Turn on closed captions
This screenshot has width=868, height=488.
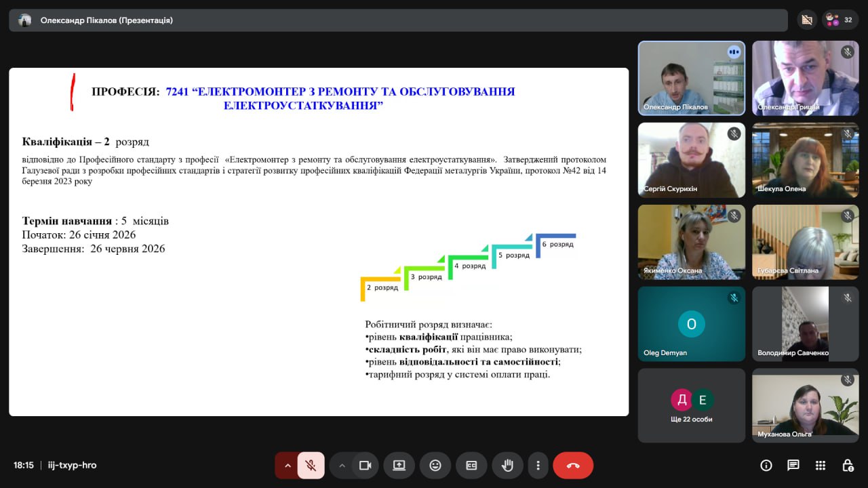[x=471, y=466]
